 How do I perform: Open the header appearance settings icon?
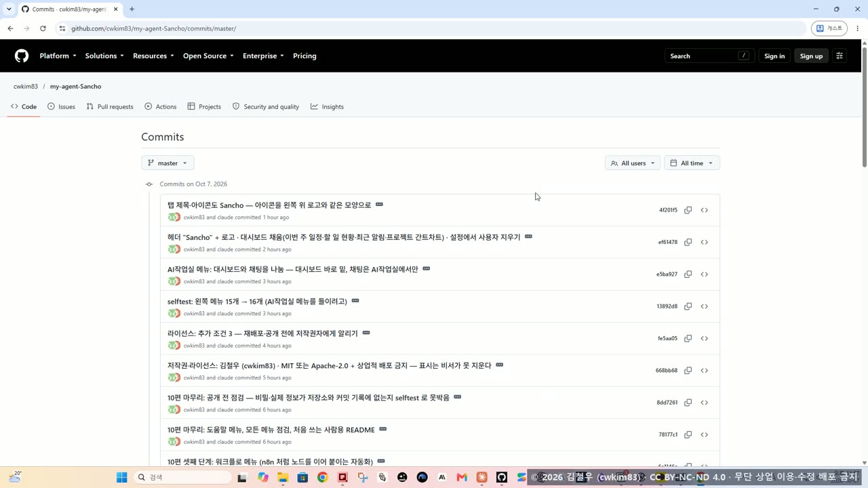tap(840, 56)
